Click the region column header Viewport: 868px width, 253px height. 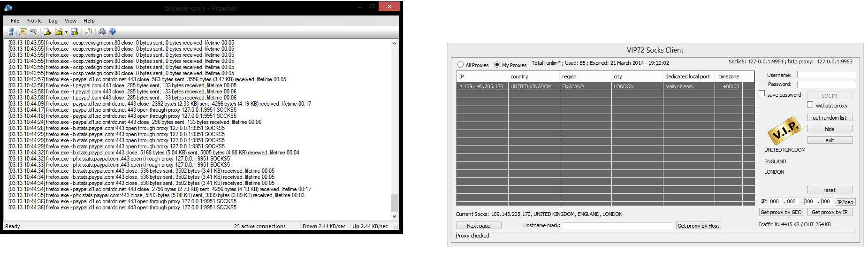(x=585, y=77)
